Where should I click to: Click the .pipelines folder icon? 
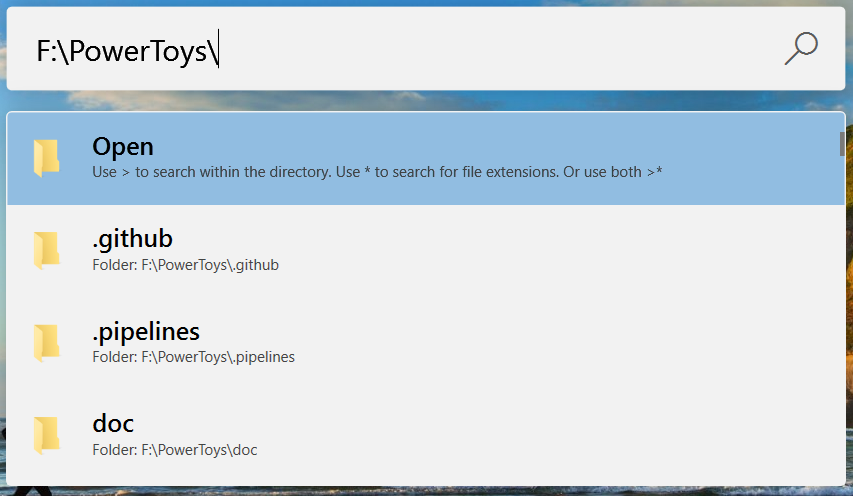tap(46, 342)
